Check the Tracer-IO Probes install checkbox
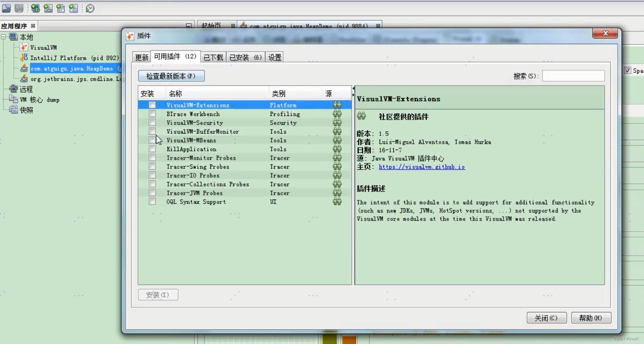 (152, 175)
